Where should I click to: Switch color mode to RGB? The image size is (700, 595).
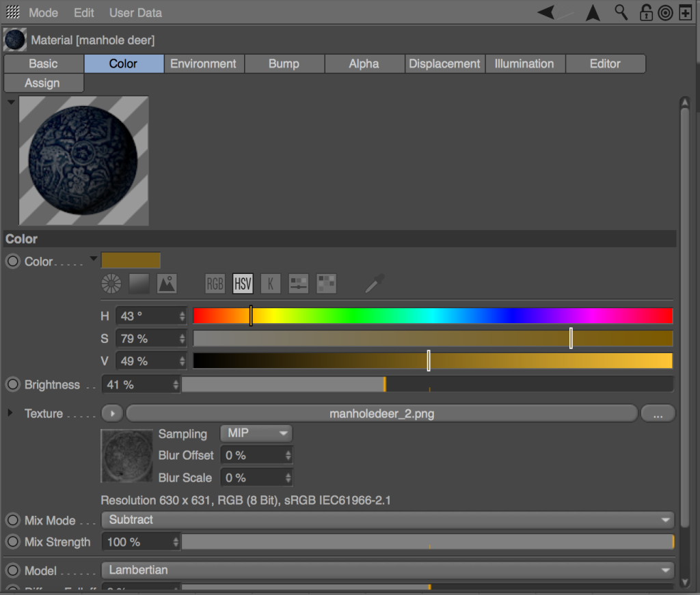(x=215, y=283)
